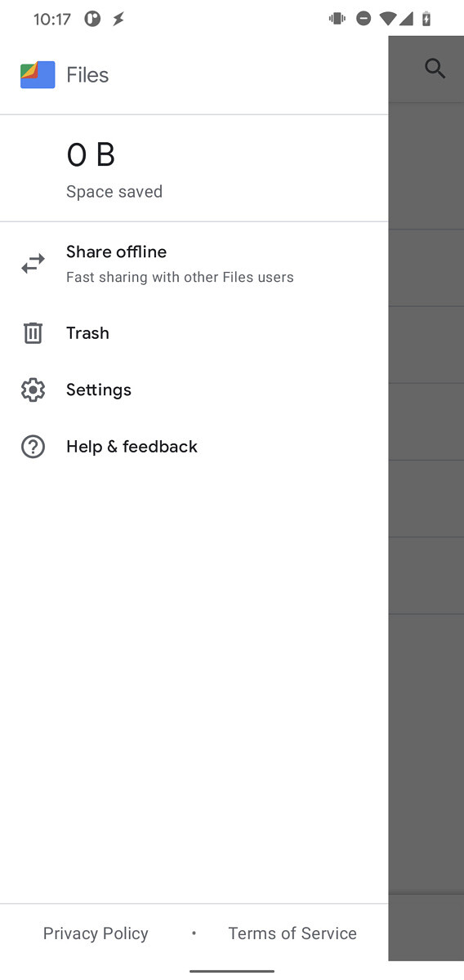Screen dimensions: 464x980
Task: Tap the Files app logo icon
Action: point(38,75)
